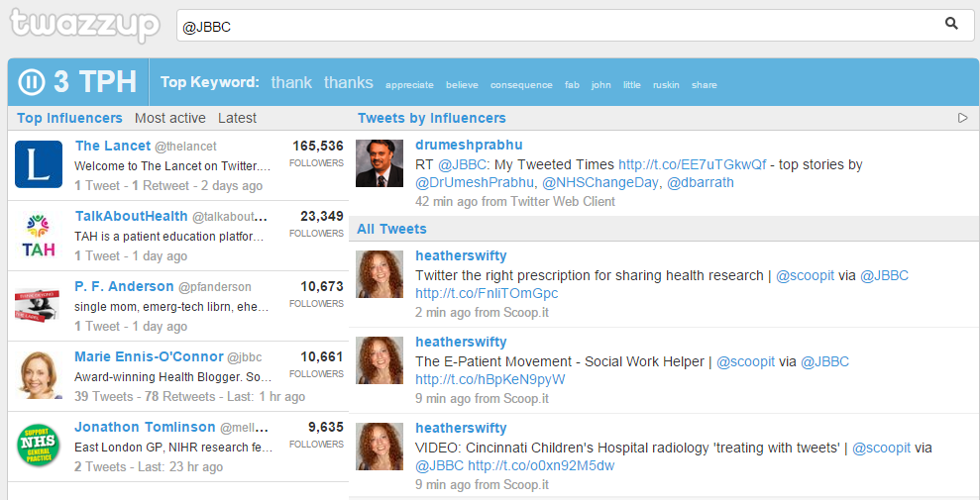The width and height of the screenshot is (980, 500).
Task: Click the Tweets by Influencers header
Action: click(432, 118)
